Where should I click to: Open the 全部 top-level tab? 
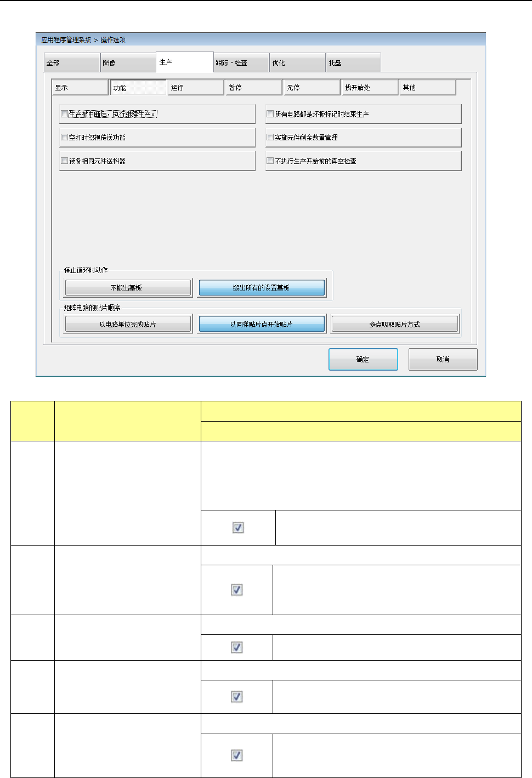[x=72, y=63]
